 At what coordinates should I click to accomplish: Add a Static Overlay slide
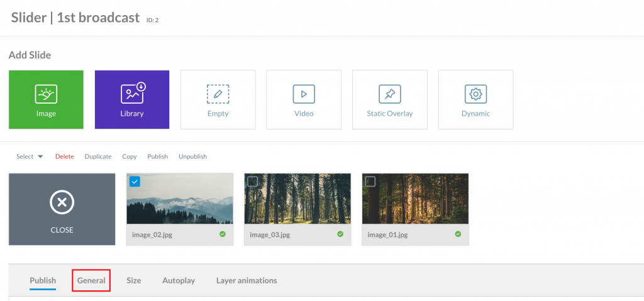coord(390,99)
